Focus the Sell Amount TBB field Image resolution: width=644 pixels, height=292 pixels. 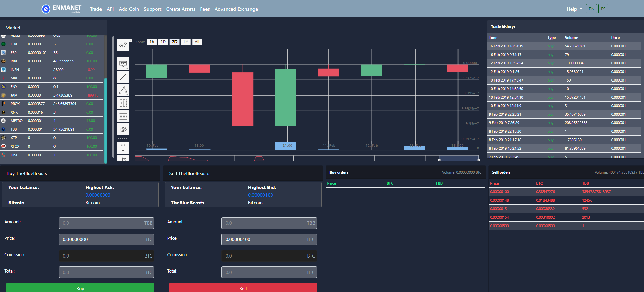pos(269,223)
